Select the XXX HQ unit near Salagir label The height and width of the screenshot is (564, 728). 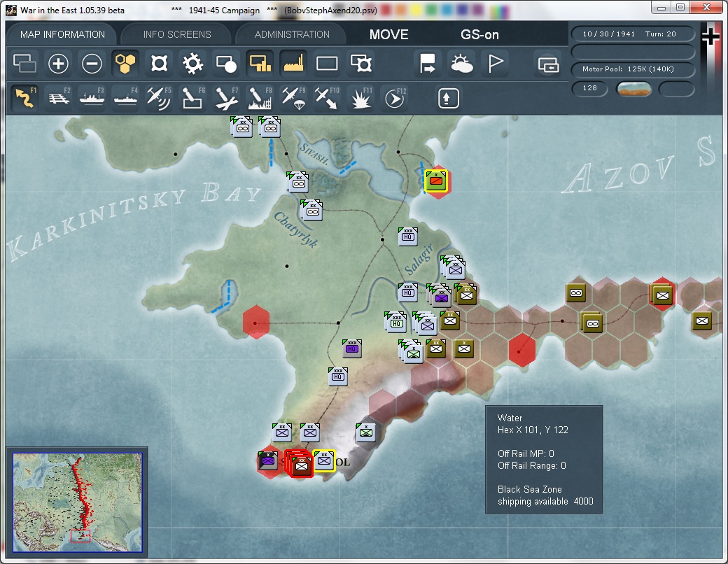point(407,237)
